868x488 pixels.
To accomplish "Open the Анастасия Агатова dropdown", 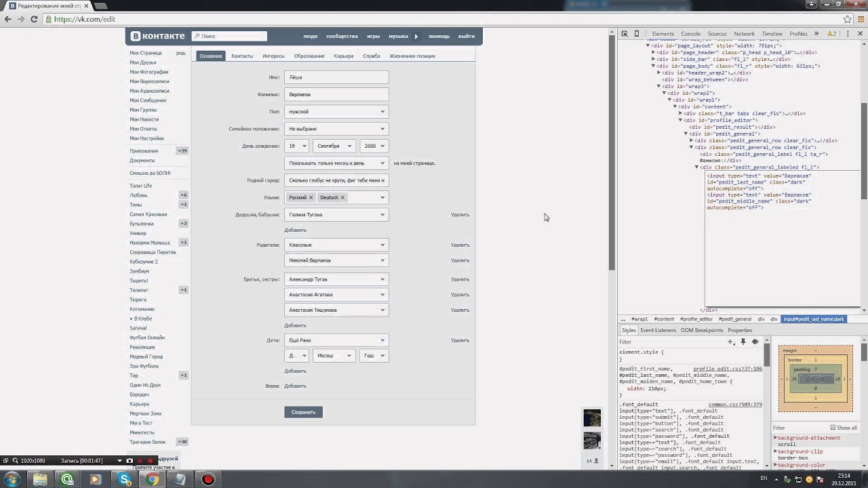I will 336,295.
